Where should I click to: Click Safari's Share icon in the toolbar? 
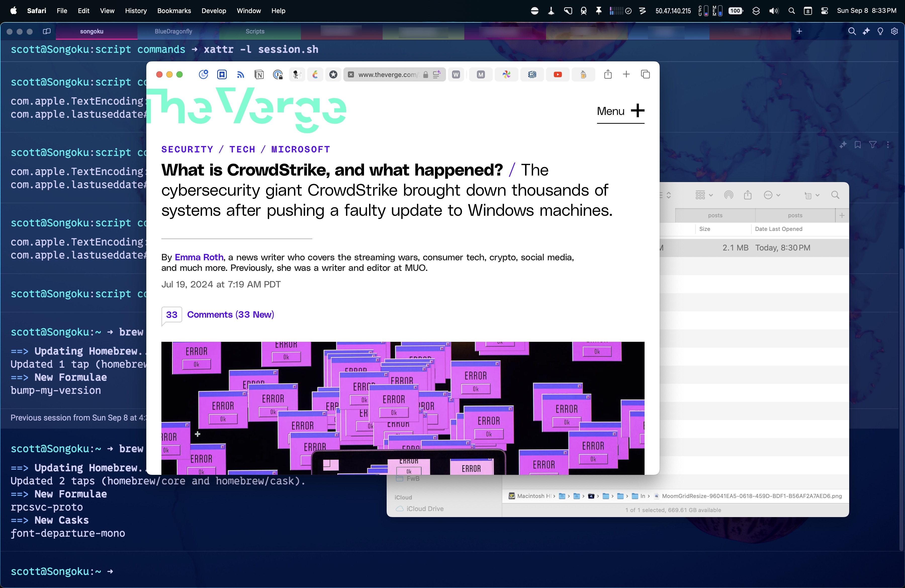pyautogui.click(x=608, y=74)
